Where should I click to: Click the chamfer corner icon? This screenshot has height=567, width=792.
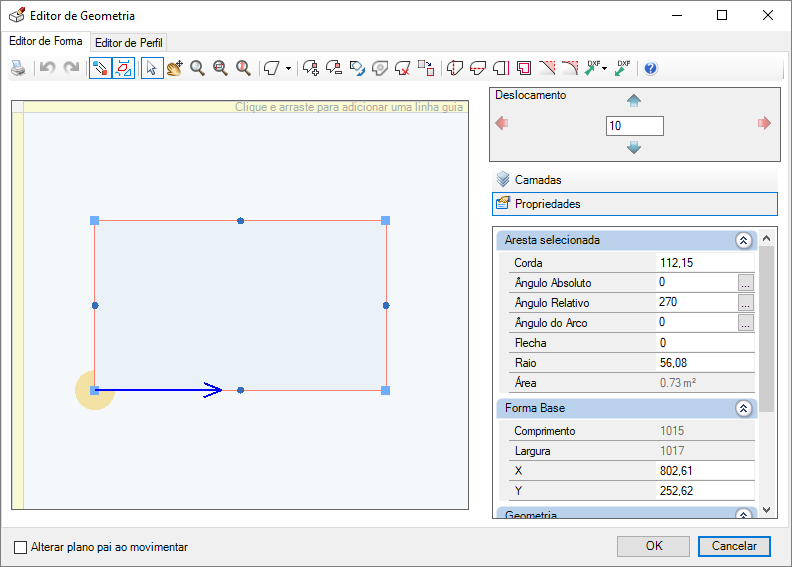(547, 68)
